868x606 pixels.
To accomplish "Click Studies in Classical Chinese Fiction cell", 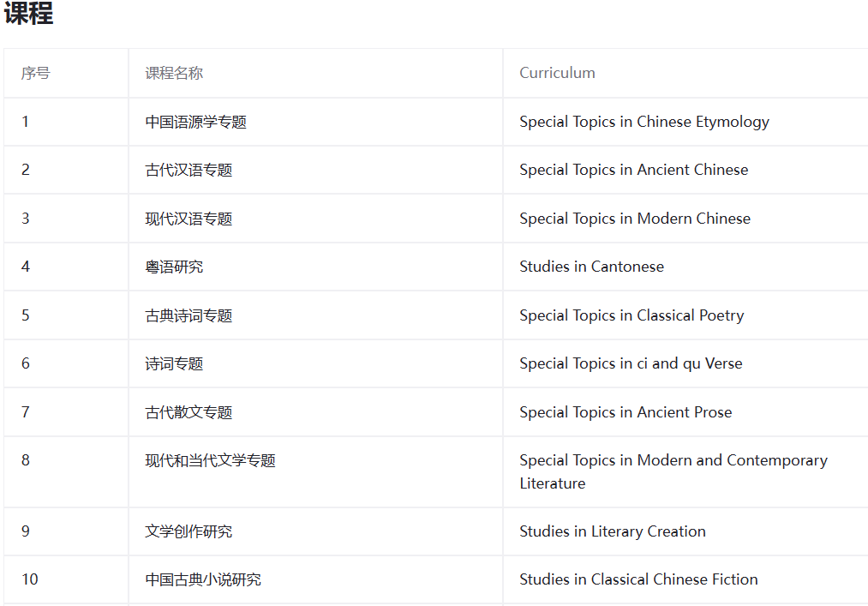I will [638, 579].
